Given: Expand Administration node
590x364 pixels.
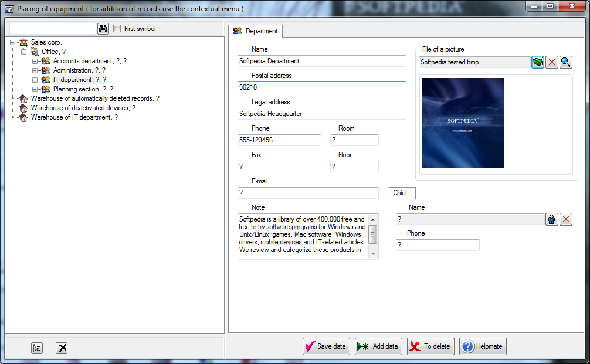Looking at the screenshot, I should (x=35, y=71).
